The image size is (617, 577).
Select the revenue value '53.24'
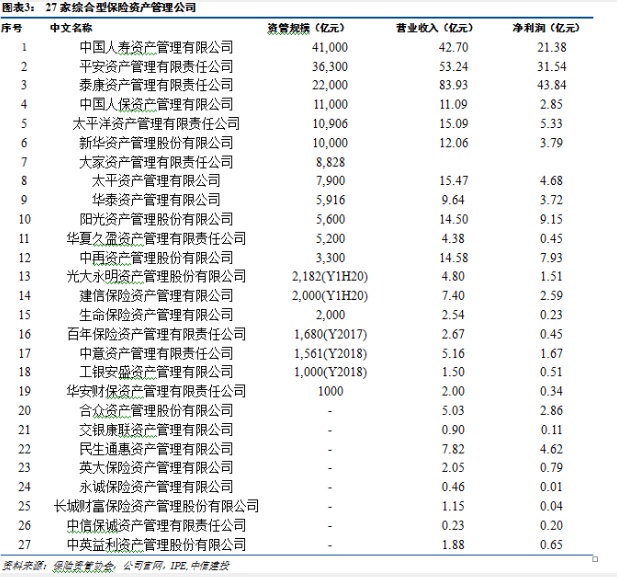point(454,66)
